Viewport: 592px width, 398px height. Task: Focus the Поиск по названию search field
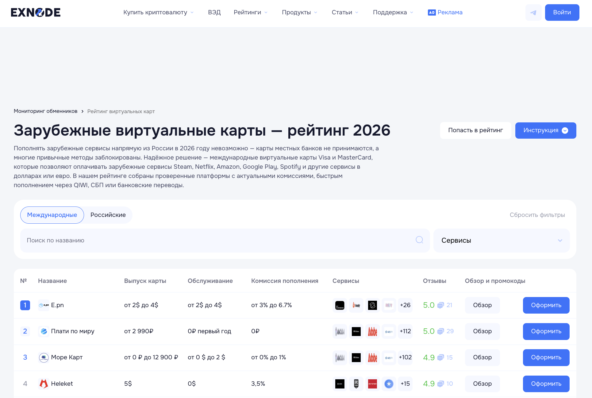pos(225,241)
